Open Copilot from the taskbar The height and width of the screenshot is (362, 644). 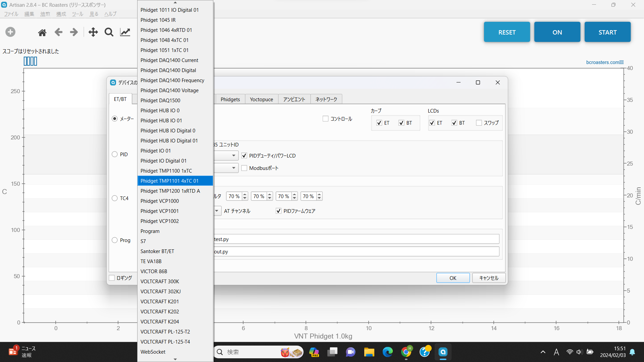click(314, 352)
